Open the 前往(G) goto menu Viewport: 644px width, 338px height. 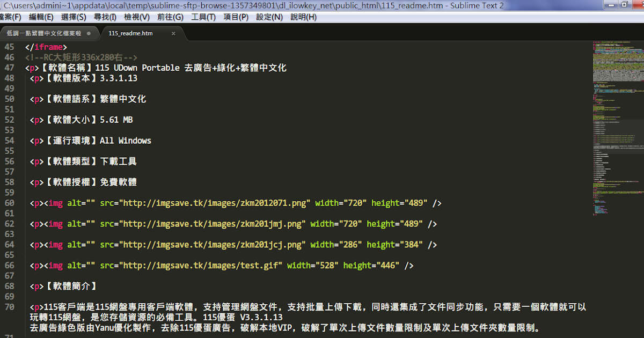click(170, 17)
